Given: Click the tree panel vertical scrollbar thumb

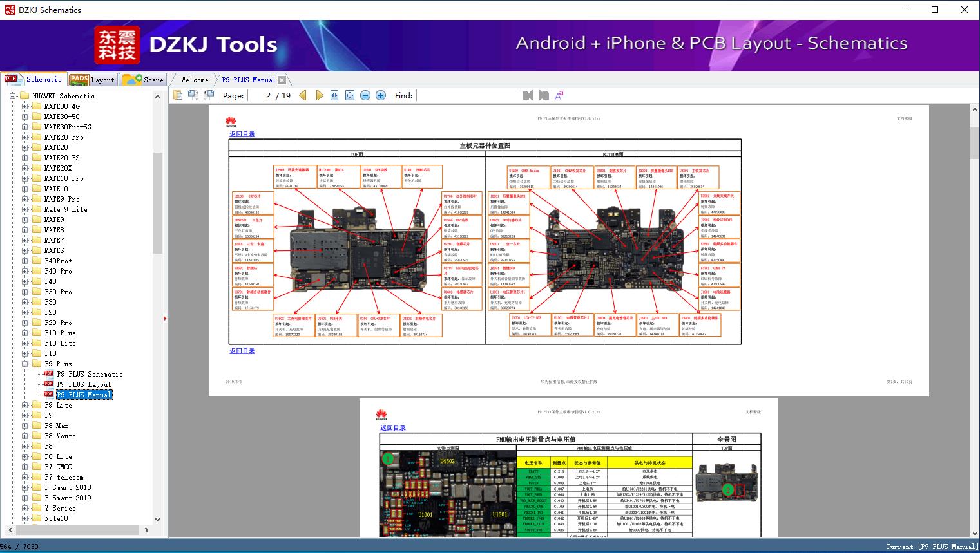Looking at the screenshot, I should pos(157,203).
